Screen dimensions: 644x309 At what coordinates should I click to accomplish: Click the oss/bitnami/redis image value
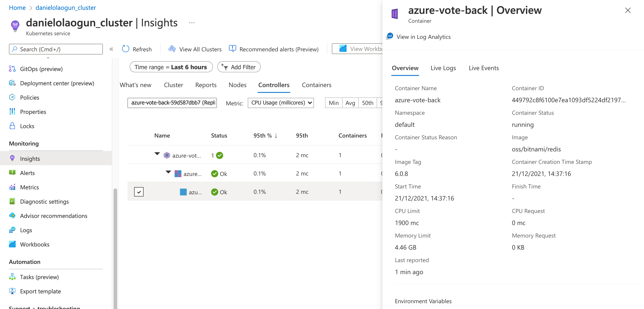[536, 149]
